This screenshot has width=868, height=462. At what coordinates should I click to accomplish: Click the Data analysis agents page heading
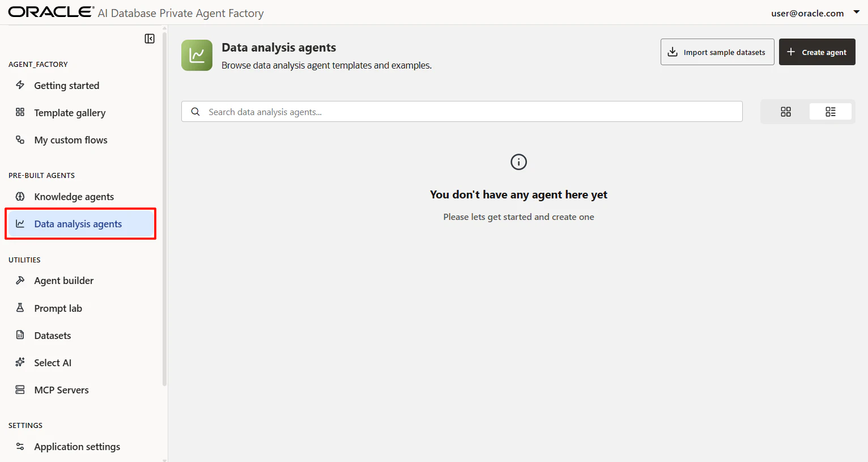[279, 48]
